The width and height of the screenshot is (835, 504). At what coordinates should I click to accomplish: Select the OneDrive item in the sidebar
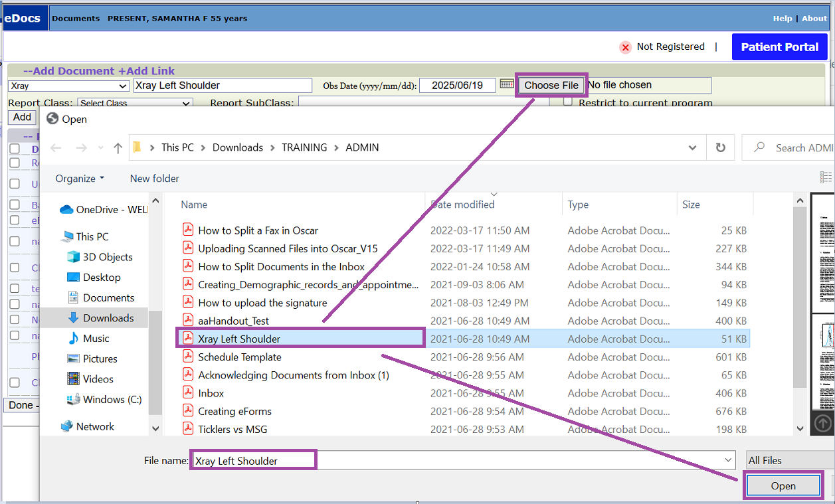[103, 209]
